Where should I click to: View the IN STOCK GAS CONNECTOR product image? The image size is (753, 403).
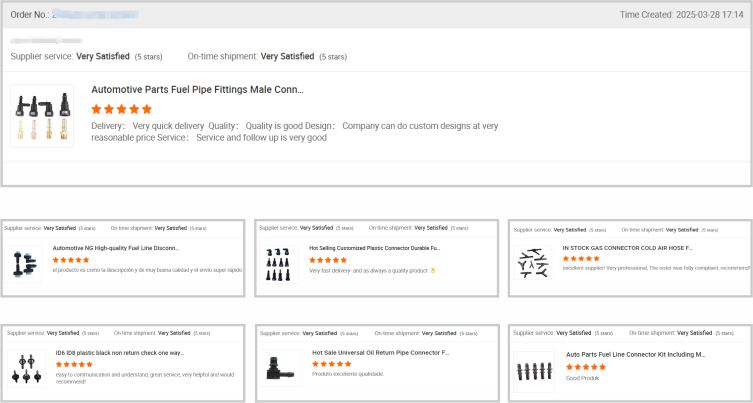532,262
